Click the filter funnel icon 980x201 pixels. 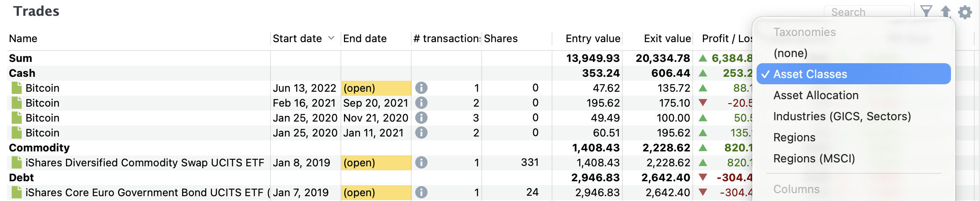pos(926,11)
